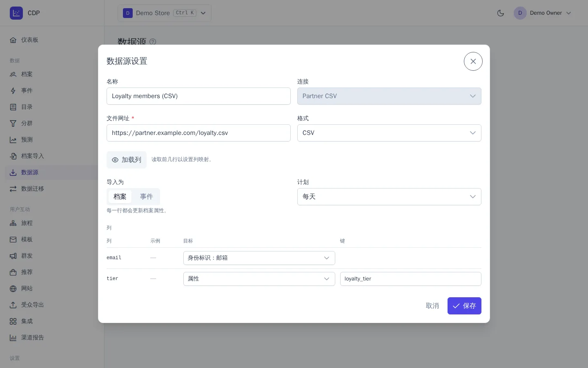This screenshot has width=588, height=368.
Task: Open 档案导入 profile import in sidebar
Action: point(52,156)
